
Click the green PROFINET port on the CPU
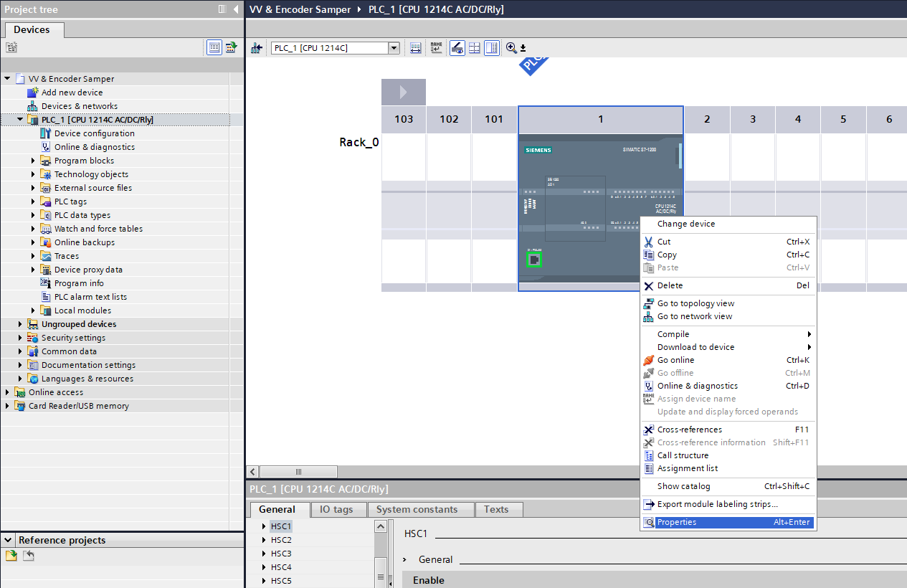coord(534,260)
